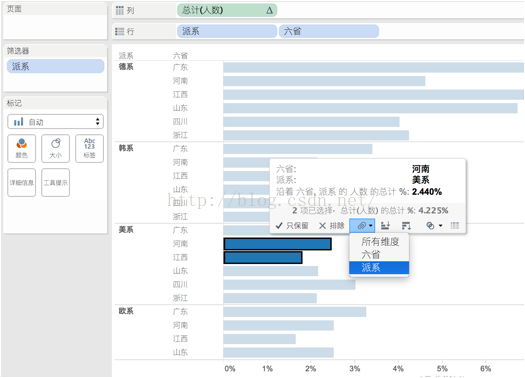Click the 德系 row header label
The width and height of the screenshot is (525, 378).
point(126,67)
